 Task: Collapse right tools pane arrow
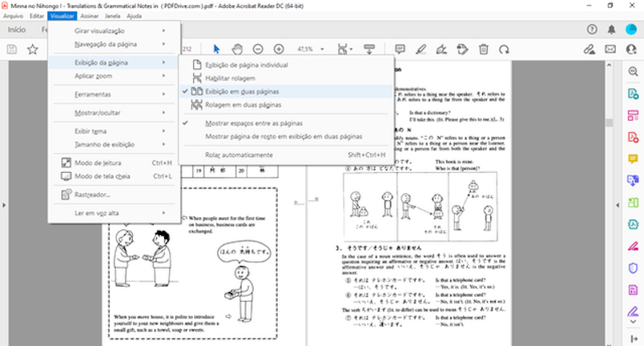[x=617, y=205]
